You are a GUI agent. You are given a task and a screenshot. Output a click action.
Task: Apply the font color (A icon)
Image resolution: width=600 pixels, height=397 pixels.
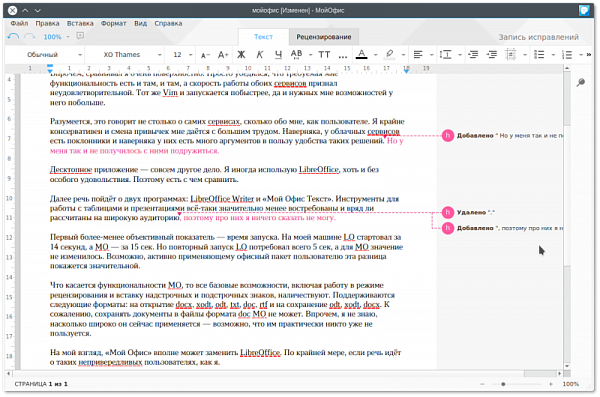click(362, 54)
